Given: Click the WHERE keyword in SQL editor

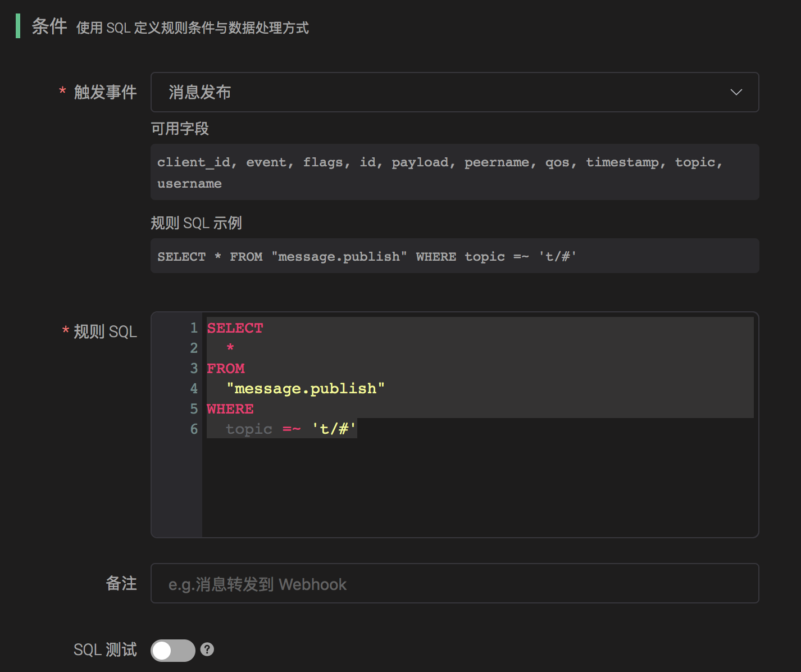Looking at the screenshot, I should 230,409.
